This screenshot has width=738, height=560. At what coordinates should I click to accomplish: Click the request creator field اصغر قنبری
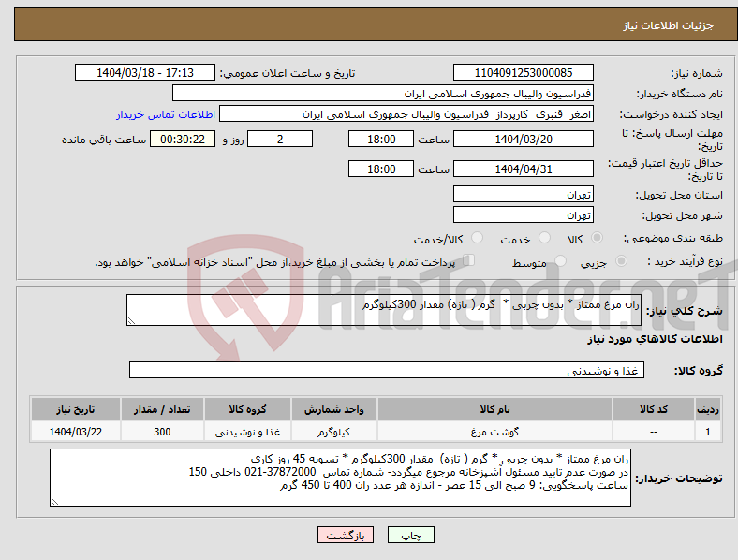406,114
